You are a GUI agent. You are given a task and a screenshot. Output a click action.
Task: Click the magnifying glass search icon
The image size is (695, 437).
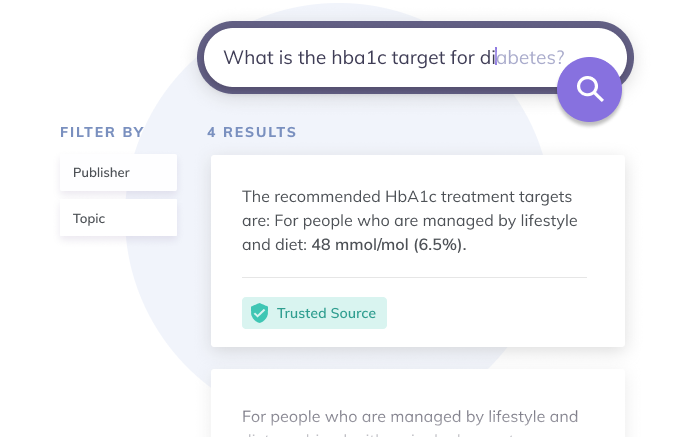(590, 89)
